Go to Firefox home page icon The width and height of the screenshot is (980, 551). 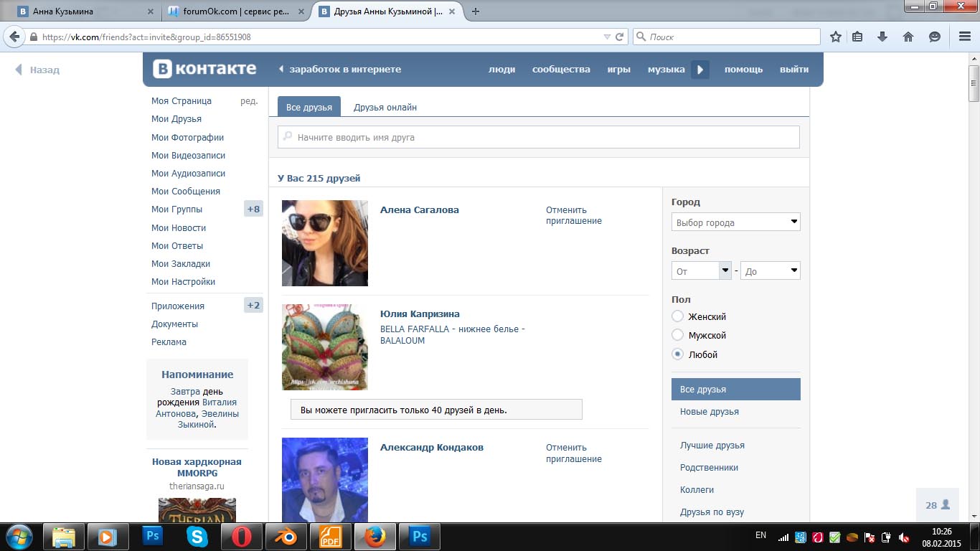(908, 37)
